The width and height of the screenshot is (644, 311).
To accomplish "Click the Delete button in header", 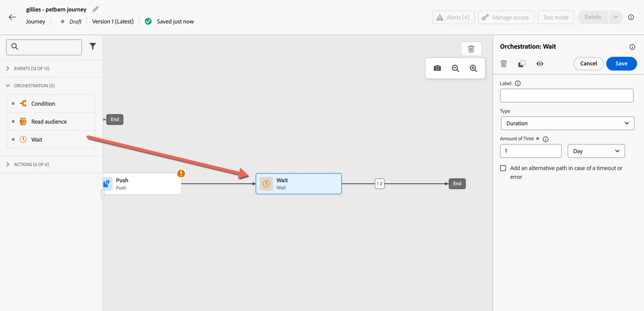I will (593, 17).
